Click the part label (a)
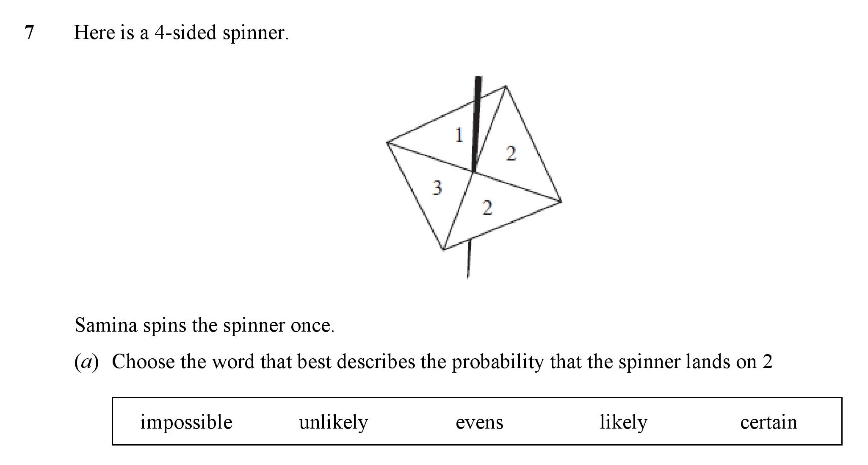Image resolution: width=868 pixels, height=465 pixels. pos(86,362)
